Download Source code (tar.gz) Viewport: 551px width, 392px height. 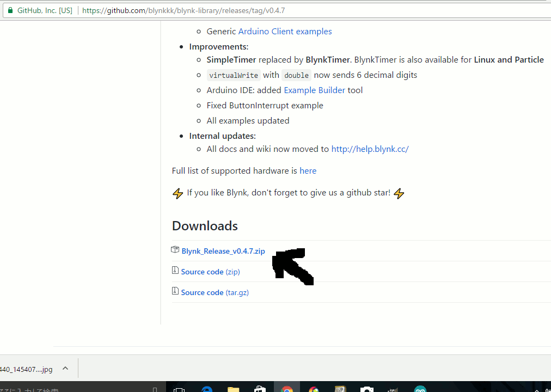tap(215, 292)
